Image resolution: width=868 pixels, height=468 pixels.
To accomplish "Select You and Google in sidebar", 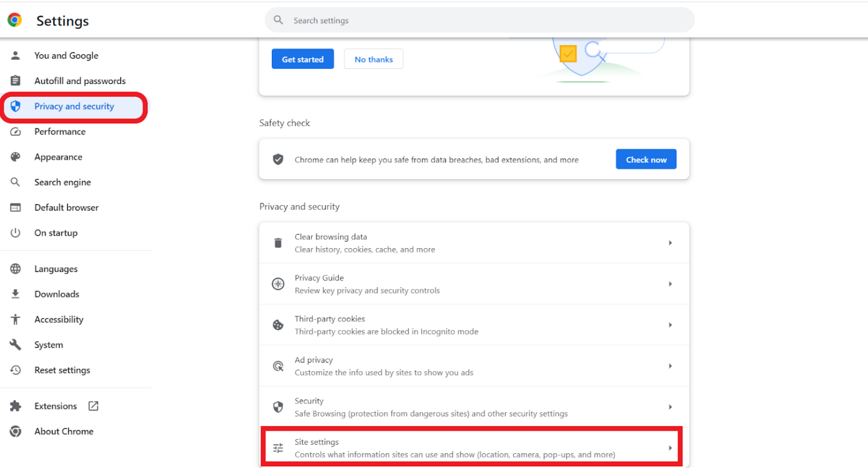I will coord(66,55).
